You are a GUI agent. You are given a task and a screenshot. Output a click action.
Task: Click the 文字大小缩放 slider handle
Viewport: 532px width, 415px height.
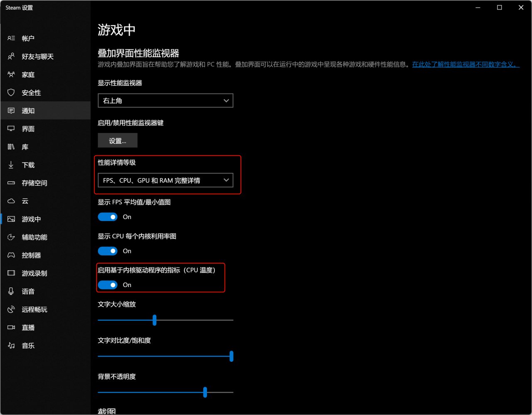click(x=155, y=320)
